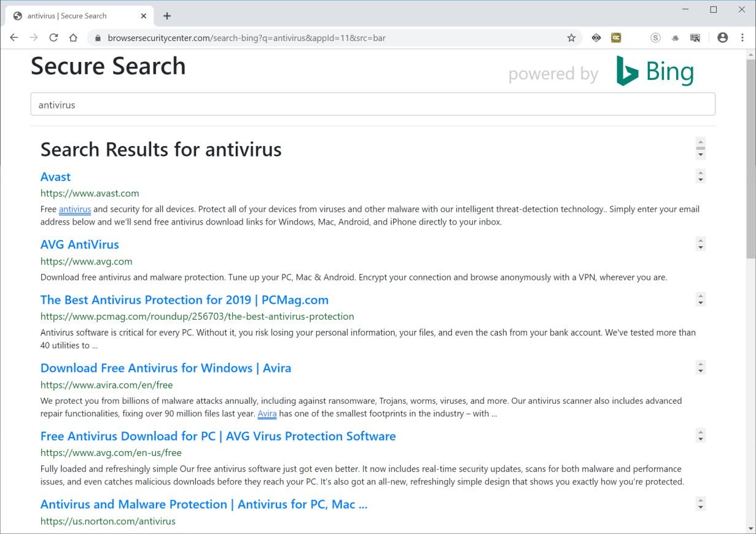Image resolution: width=756 pixels, height=534 pixels.
Task: Open a new browser tab
Action: click(167, 16)
